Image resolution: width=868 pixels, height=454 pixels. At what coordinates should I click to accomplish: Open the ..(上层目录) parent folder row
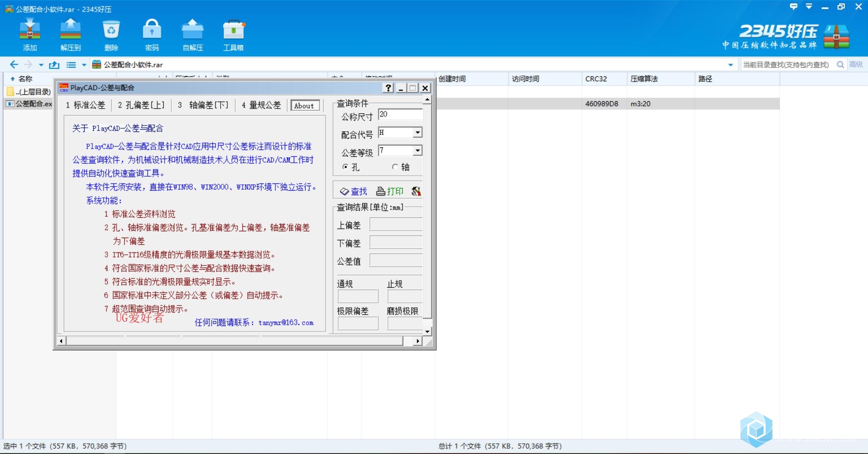point(28,92)
